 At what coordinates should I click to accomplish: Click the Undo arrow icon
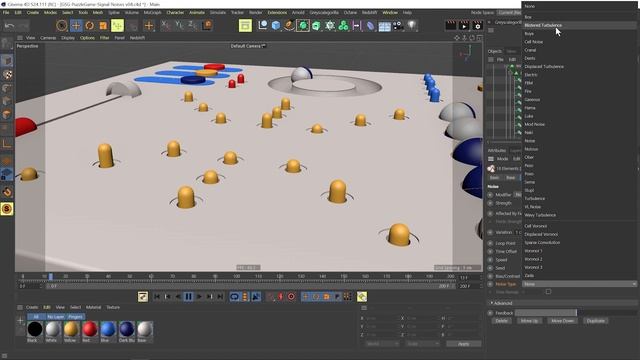[9, 25]
